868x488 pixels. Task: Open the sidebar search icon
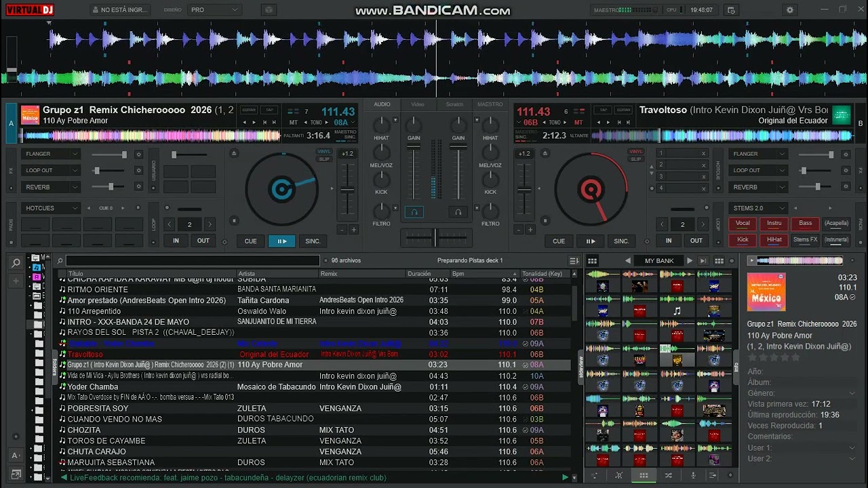(x=16, y=262)
